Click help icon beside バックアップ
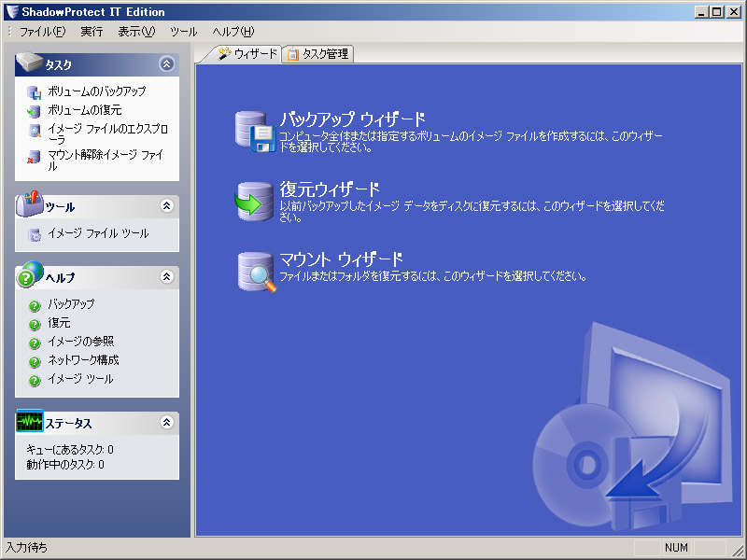 (35, 306)
